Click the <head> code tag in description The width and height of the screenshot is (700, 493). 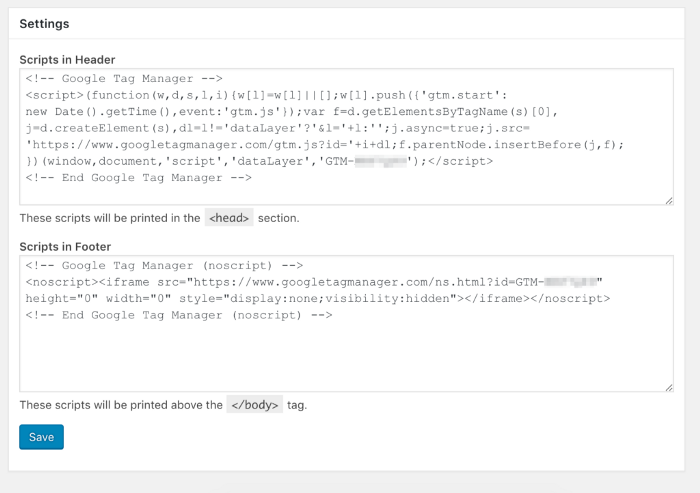coord(229,218)
